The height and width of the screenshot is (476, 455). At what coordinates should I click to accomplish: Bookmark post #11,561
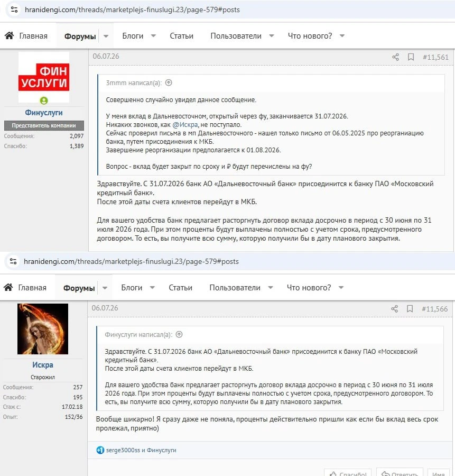point(411,57)
